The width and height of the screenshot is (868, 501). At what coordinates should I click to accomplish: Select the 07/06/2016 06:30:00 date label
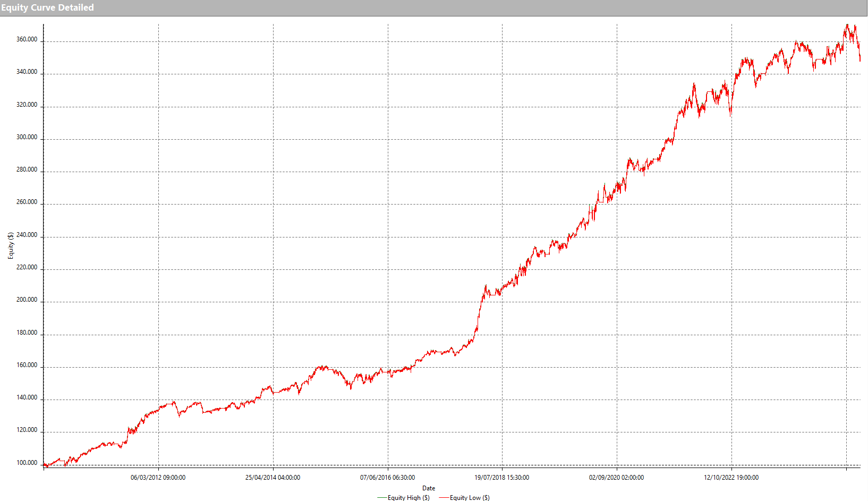[387, 478]
